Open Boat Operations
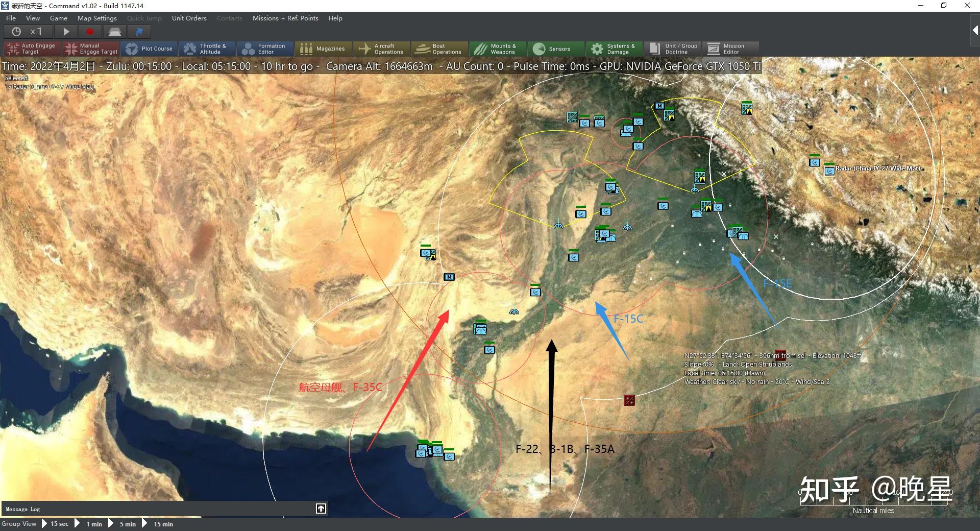The height and width of the screenshot is (531, 980). click(439, 49)
